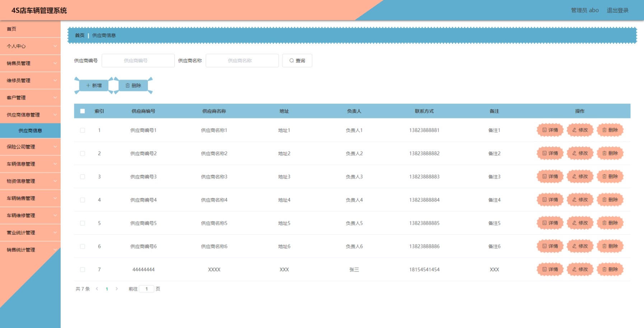This screenshot has height=328, width=644.
Task: Edit supplier row 2
Action: (x=580, y=153)
